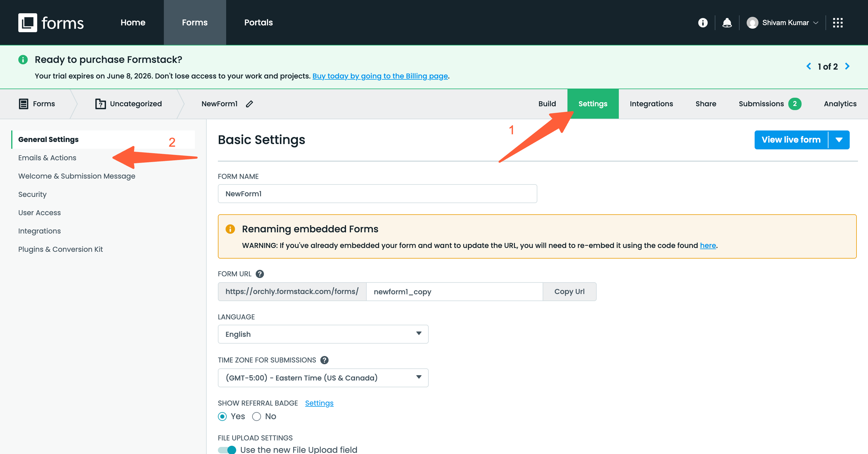
Task: Click the orange warning info icon
Action: tap(230, 229)
